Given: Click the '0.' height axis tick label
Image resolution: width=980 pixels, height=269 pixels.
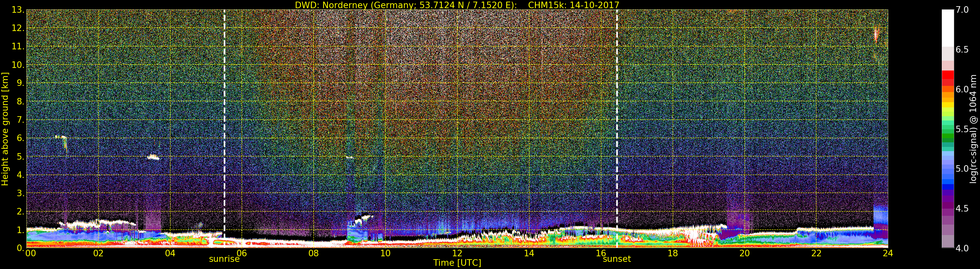Looking at the screenshot, I should point(21,248).
